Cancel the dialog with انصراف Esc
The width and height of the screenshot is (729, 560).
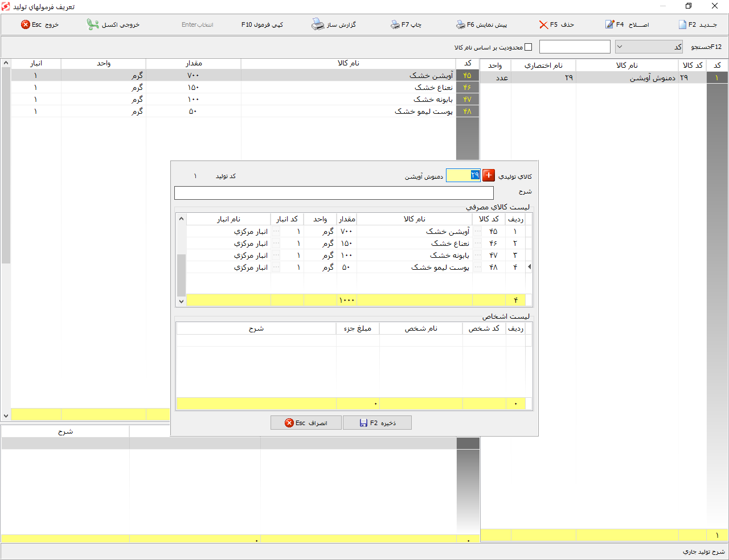click(x=306, y=423)
